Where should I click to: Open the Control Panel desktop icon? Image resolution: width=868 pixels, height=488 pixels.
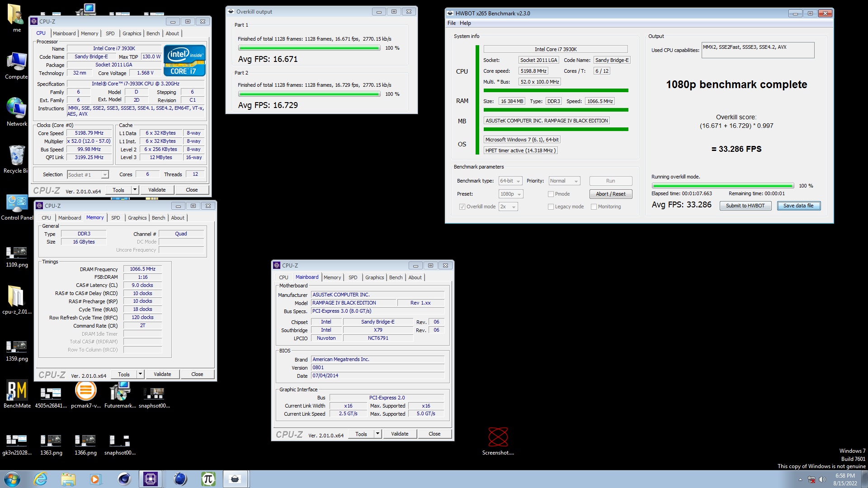point(17,206)
